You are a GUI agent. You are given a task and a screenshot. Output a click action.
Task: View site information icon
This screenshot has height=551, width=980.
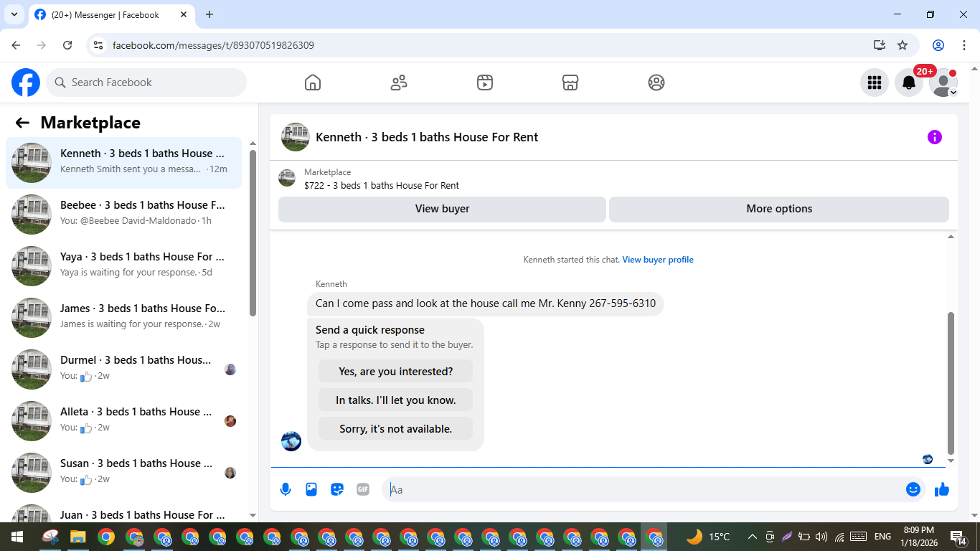[x=99, y=45]
